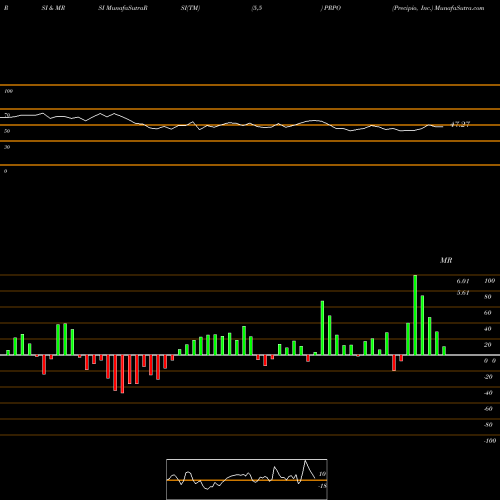The height and width of the screenshot is (500, 500).
Task: Click the 20 label on the MR axis
Action: coord(488,345)
